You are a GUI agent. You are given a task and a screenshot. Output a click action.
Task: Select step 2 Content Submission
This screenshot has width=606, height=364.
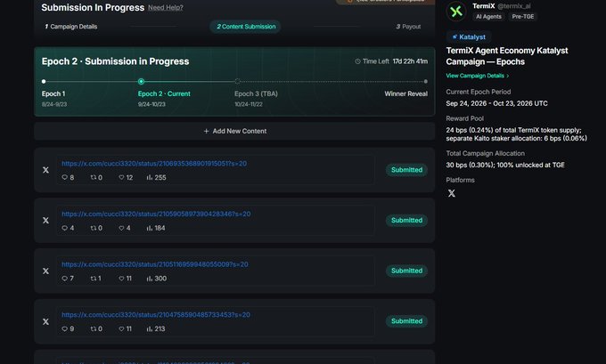click(246, 27)
